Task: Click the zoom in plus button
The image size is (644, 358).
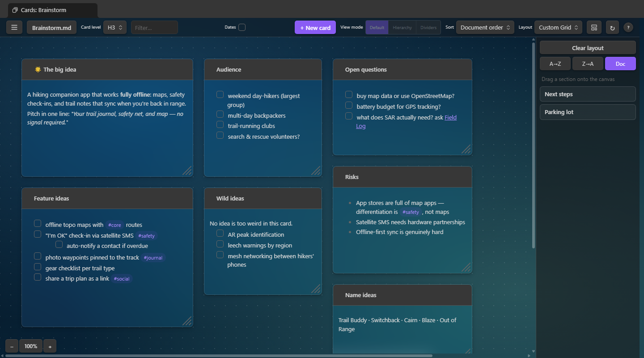Action: 50,346
